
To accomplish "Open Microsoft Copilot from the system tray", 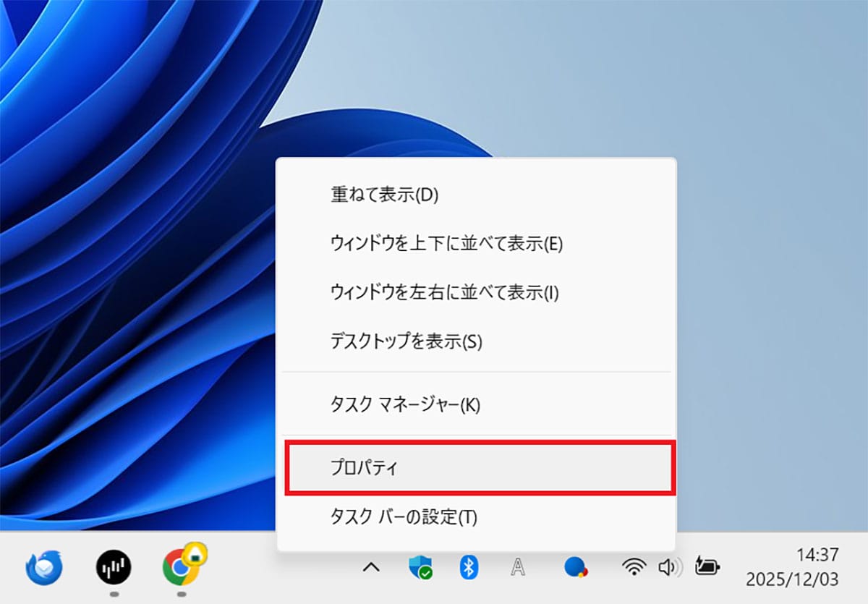I will pos(575,569).
